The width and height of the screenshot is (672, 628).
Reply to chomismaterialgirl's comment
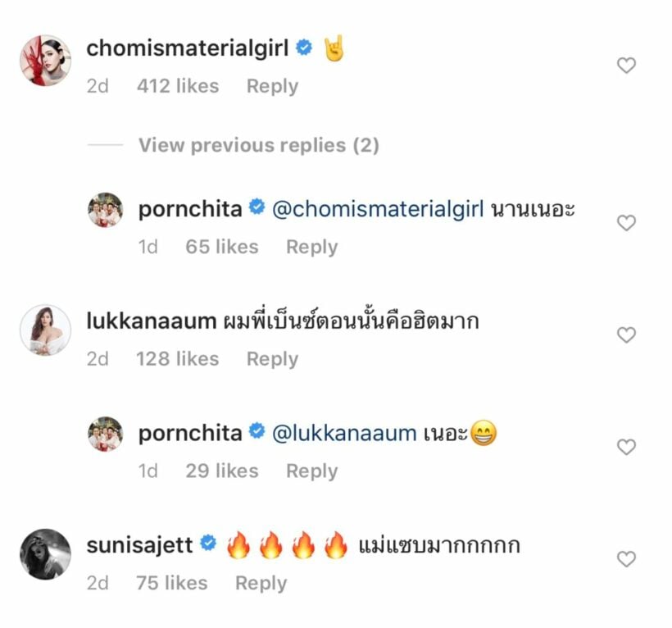(x=272, y=86)
